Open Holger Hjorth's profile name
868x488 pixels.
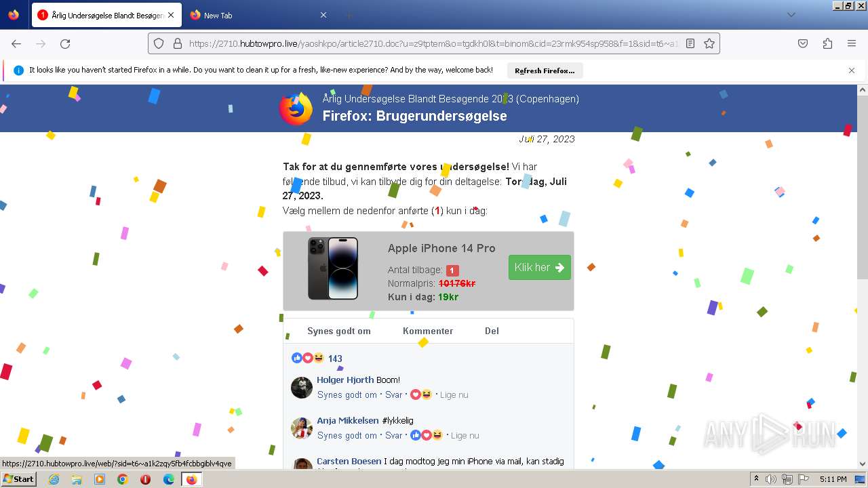point(345,380)
